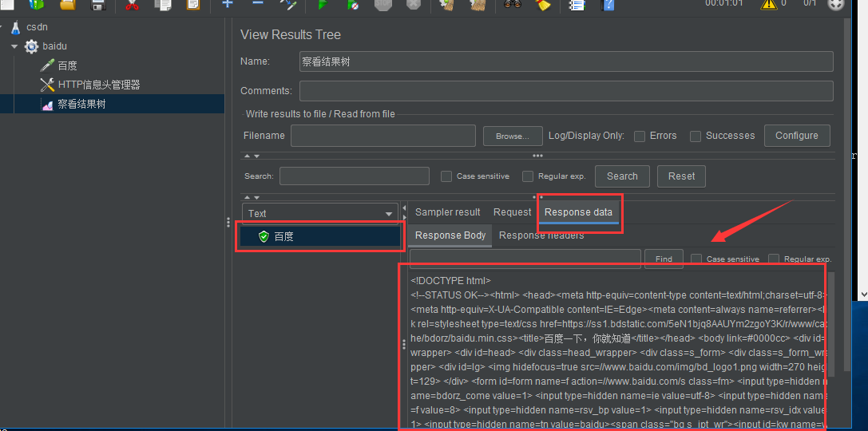Click the pane collapse arrows beside Sampler result
The width and height of the screenshot is (868, 431).
click(x=404, y=213)
